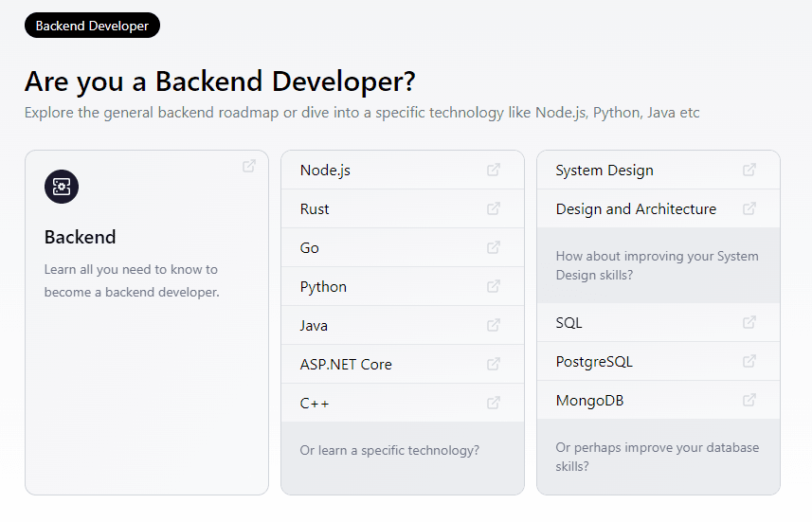Select the Backend Developer pill tag

(x=92, y=26)
